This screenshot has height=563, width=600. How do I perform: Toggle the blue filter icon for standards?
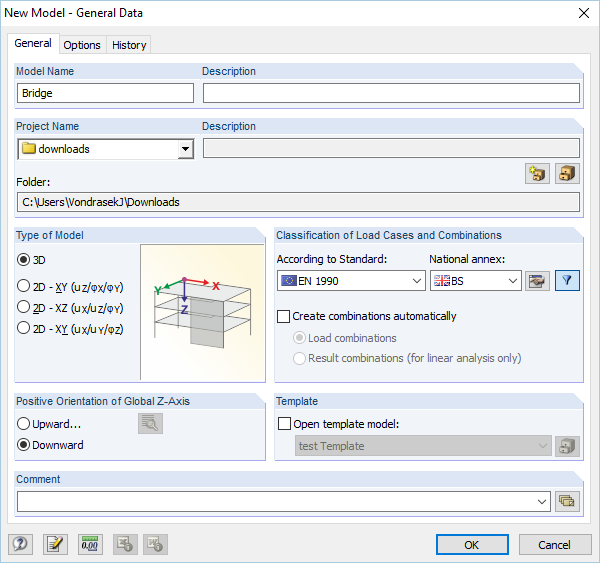[567, 281]
